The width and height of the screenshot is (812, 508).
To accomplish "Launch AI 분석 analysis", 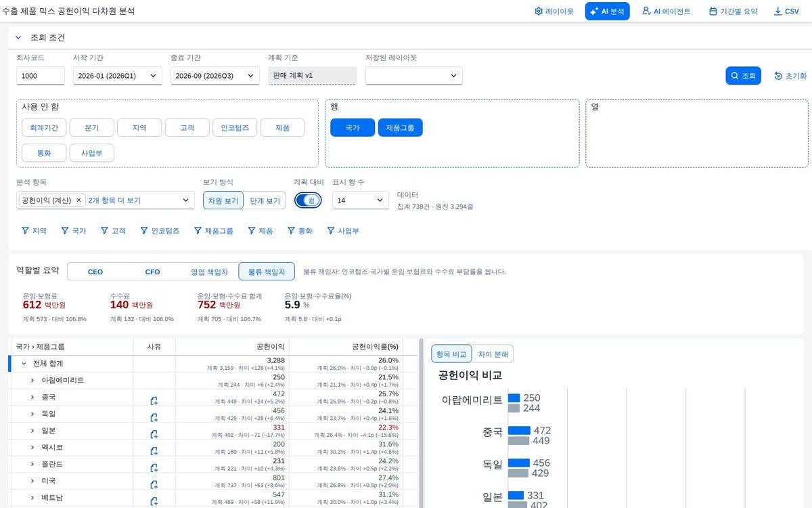I will (607, 12).
